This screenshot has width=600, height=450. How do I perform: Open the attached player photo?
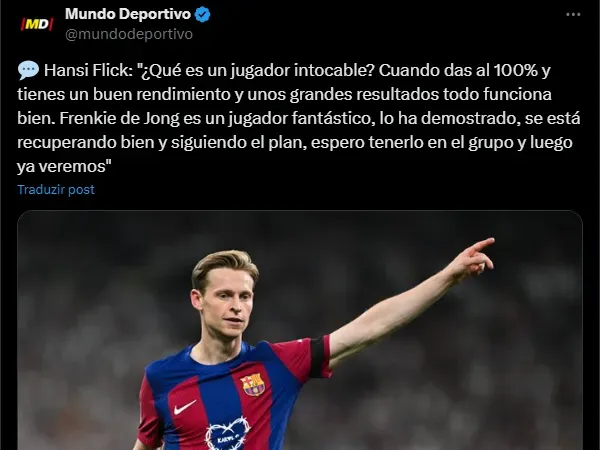pos(300,330)
